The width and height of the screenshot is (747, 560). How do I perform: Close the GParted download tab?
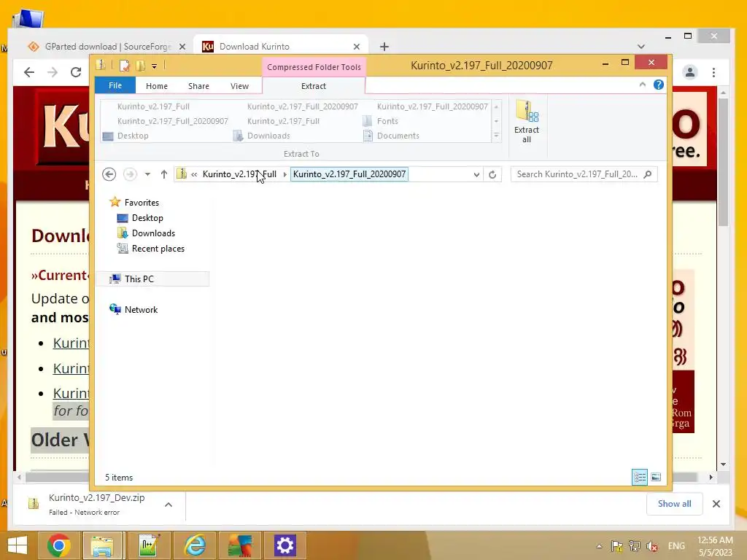click(x=182, y=47)
